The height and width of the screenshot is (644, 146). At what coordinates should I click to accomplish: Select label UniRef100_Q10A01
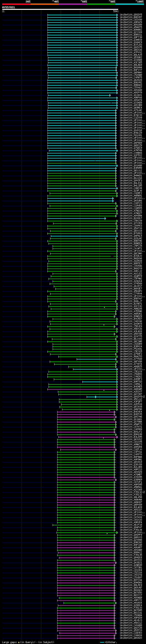(x=131, y=95)
